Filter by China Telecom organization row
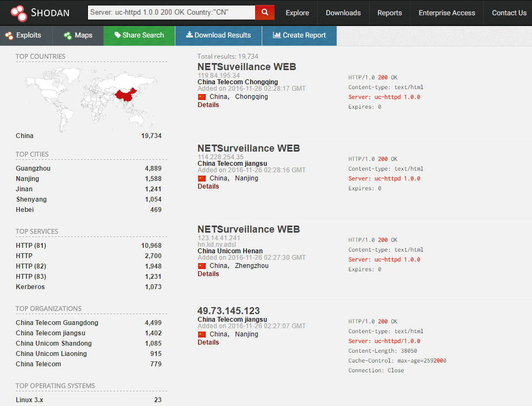Image resolution: width=532 pixels, height=406 pixels. [x=88, y=364]
